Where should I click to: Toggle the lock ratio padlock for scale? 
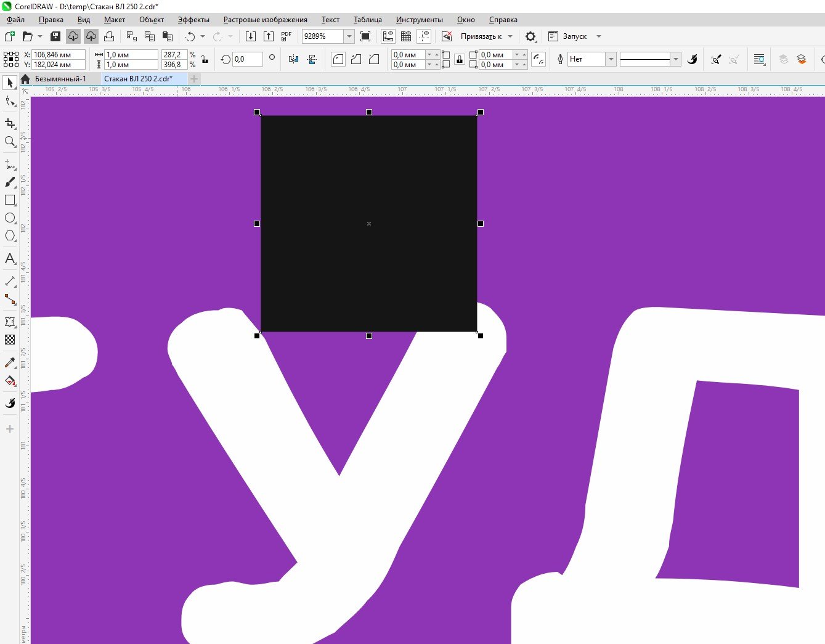[x=205, y=60]
